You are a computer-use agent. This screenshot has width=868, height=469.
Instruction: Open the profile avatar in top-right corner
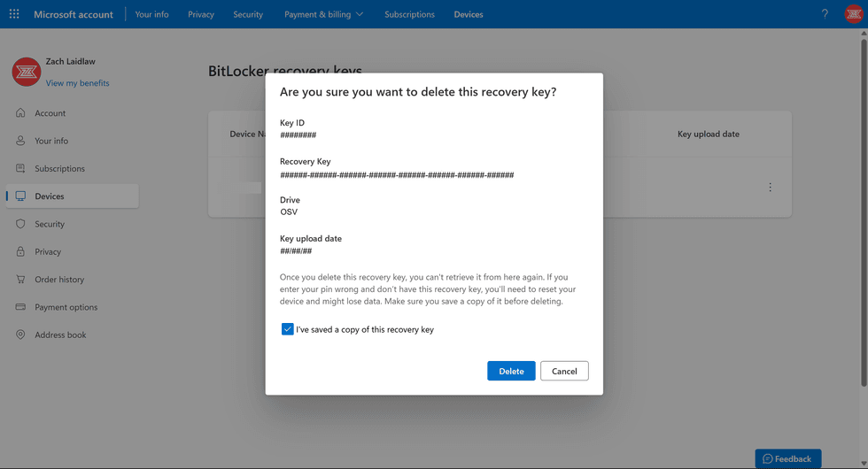pos(852,14)
